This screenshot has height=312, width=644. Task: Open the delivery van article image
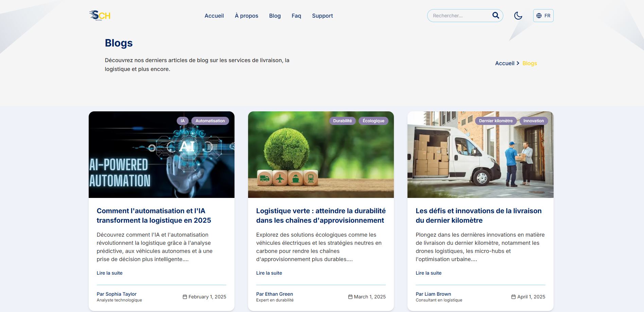pos(480,154)
